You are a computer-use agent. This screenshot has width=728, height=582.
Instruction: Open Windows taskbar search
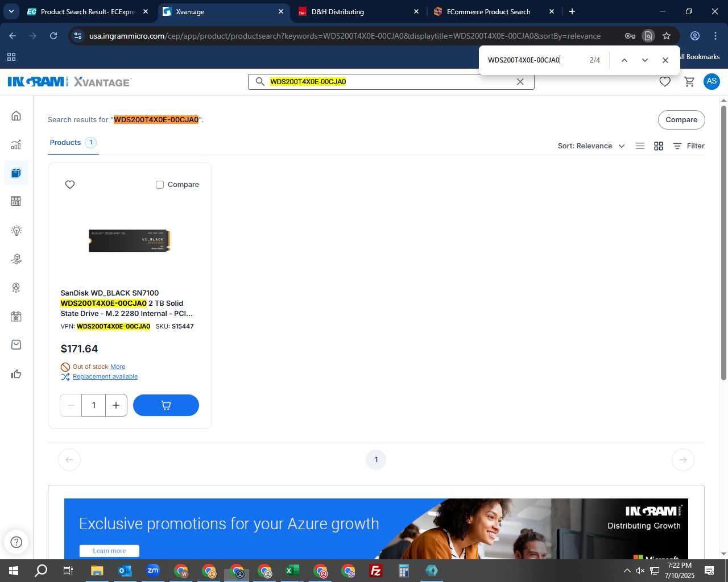coord(41,571)
